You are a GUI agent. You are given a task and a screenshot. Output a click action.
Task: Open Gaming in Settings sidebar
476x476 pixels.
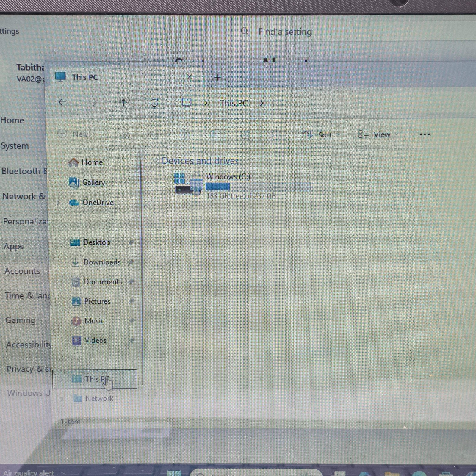[21, 320]
